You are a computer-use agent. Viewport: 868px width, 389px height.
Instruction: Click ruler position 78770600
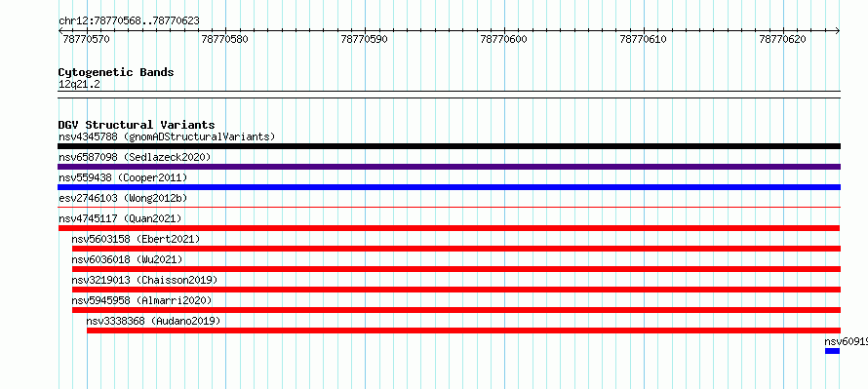point(504,39)
